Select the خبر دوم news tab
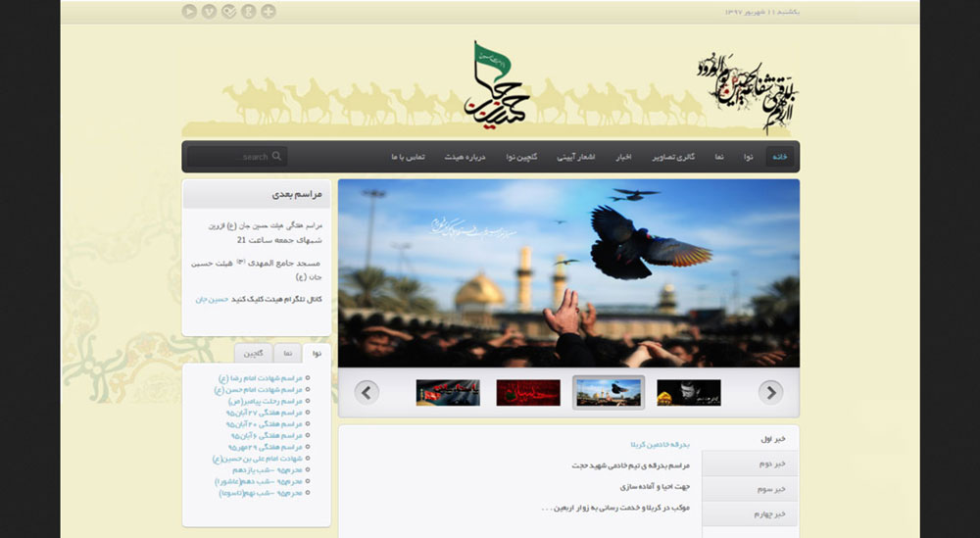Viewport: 980px width, 538px height. [750, 464]
